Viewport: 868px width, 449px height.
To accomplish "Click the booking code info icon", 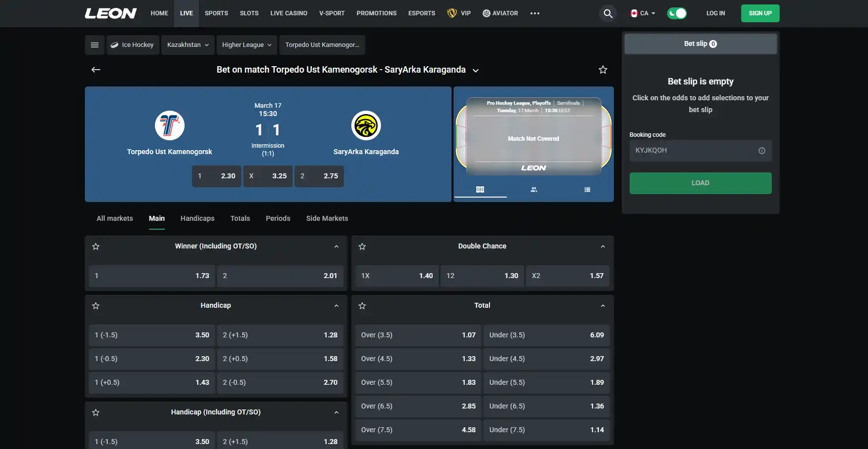I will coord(762,151).
